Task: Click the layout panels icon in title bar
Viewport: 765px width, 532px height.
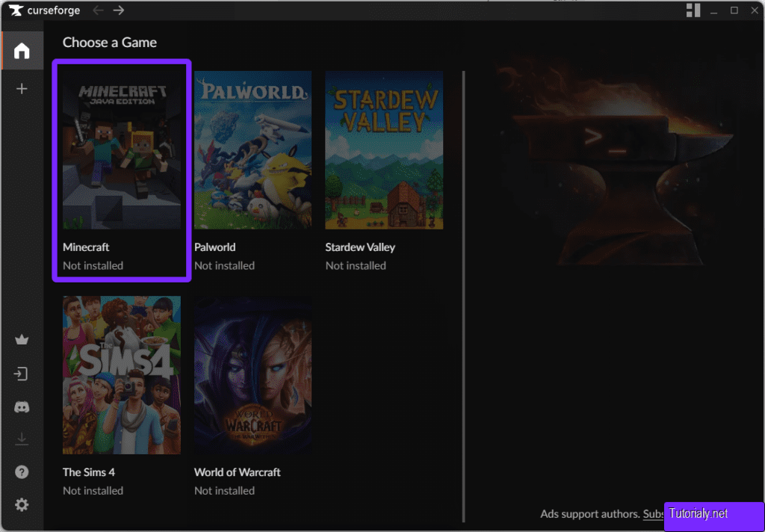Action: pos(693,10)
